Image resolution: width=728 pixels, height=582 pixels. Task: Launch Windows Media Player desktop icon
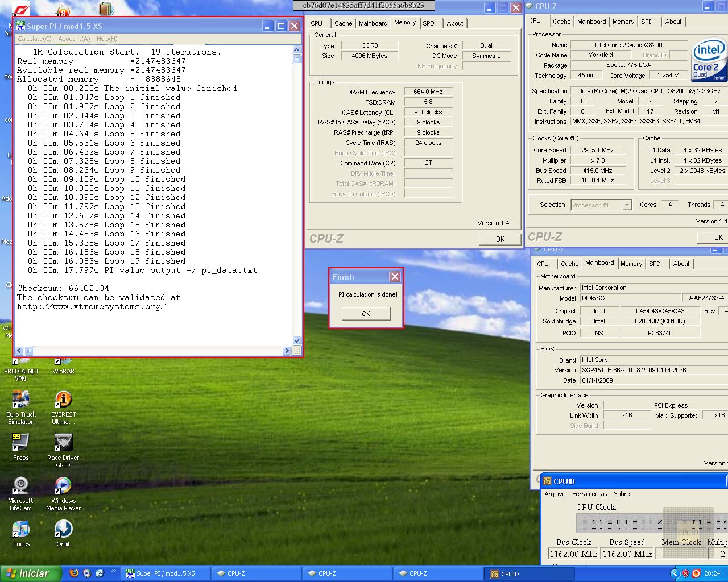63,494
